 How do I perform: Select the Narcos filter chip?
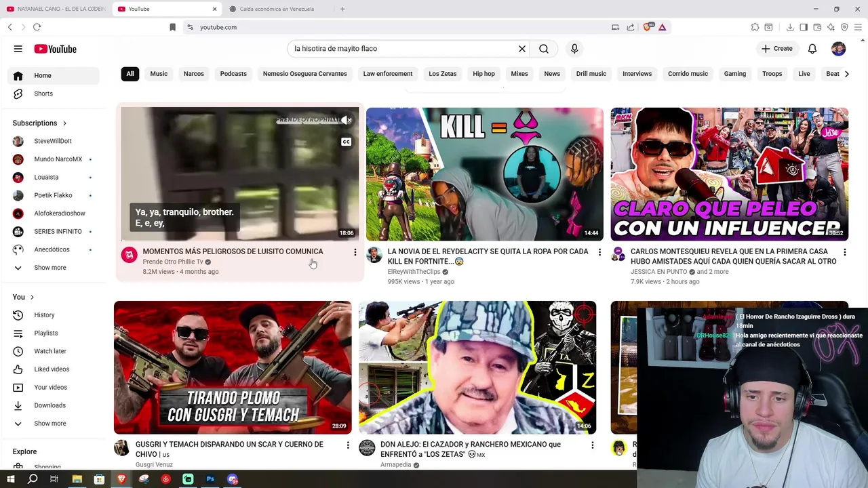(x=194, y=74)
